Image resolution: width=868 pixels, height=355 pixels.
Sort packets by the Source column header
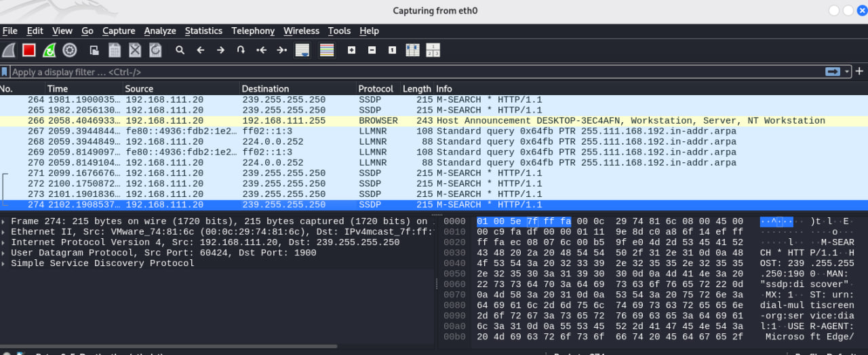click(x=181, y=89)
